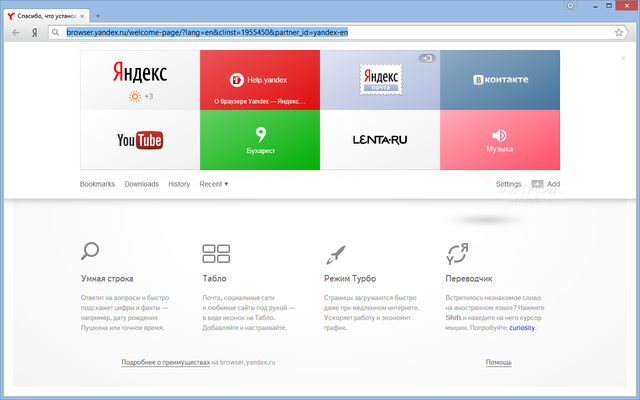640x400 pixels.
Task: Open the YouTube tile
Action: click(x=140, y=140)
